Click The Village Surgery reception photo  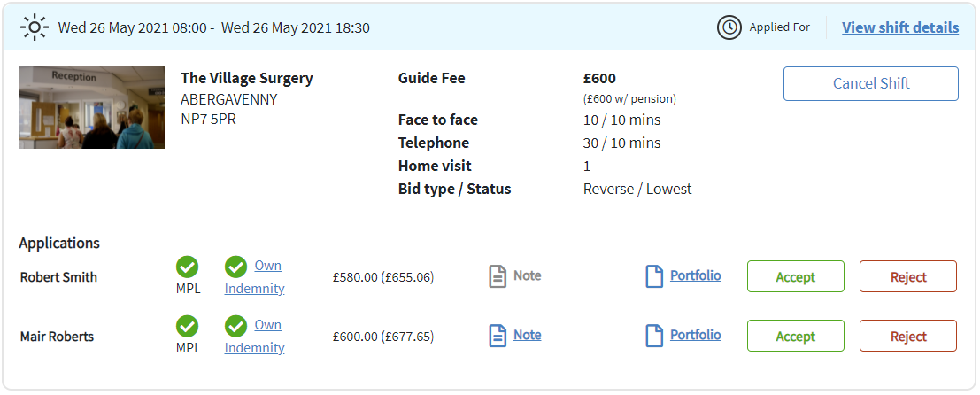click(92, 107)
